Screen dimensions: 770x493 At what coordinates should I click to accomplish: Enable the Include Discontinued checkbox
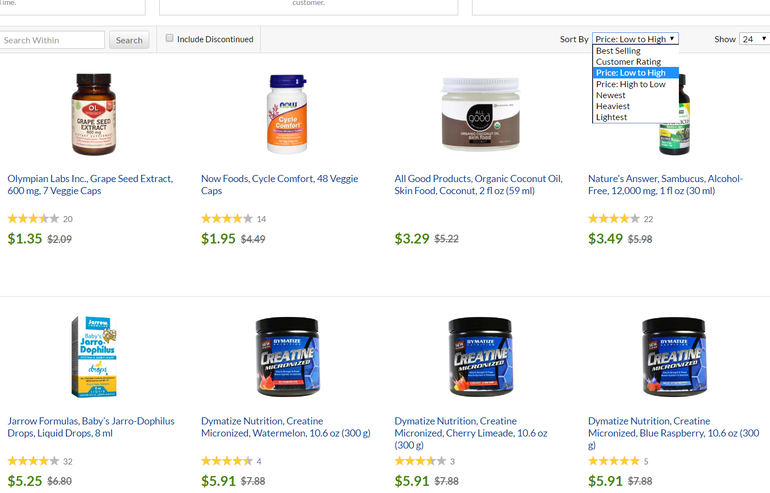(x=169, y=38)
